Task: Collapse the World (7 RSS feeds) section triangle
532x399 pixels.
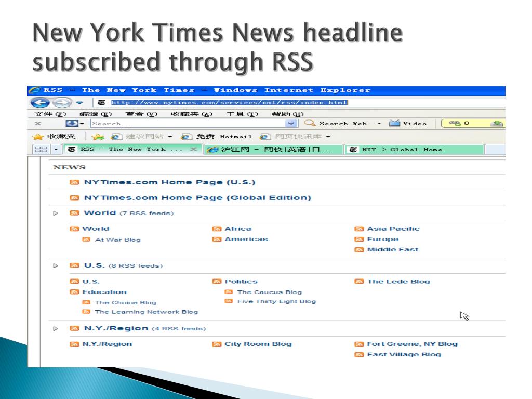Action: point(56,214)
